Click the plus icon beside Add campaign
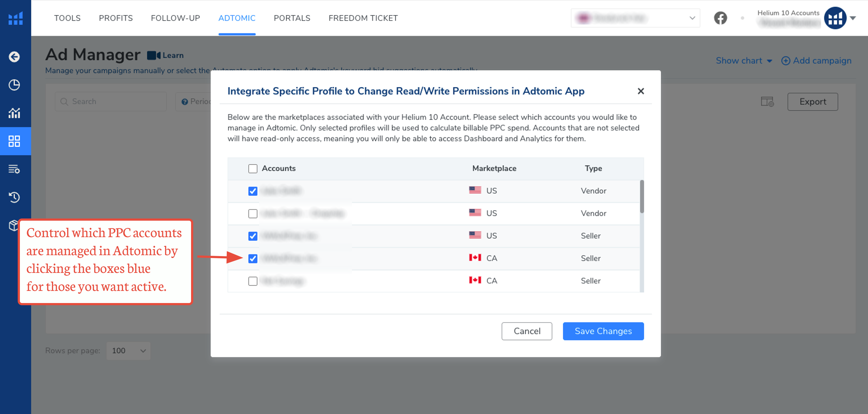Viewport: 868px width, 414px height. (785, 61)
